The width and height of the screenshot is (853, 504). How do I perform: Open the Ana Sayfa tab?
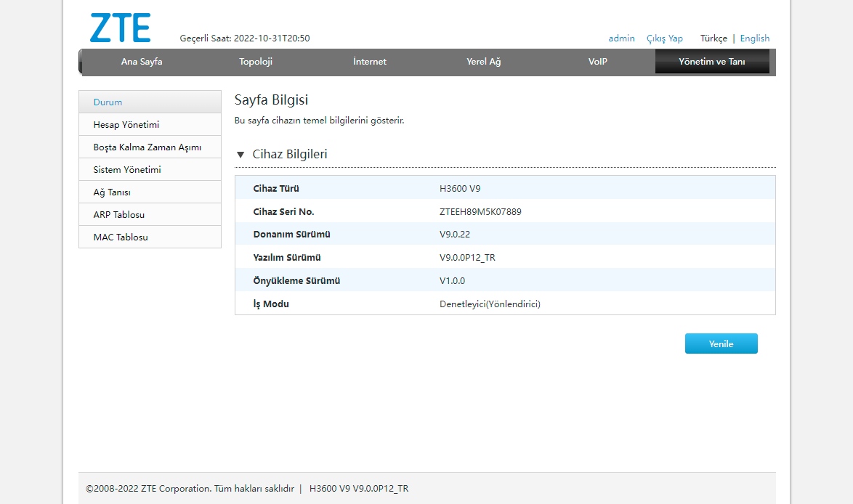pos(142,62)
